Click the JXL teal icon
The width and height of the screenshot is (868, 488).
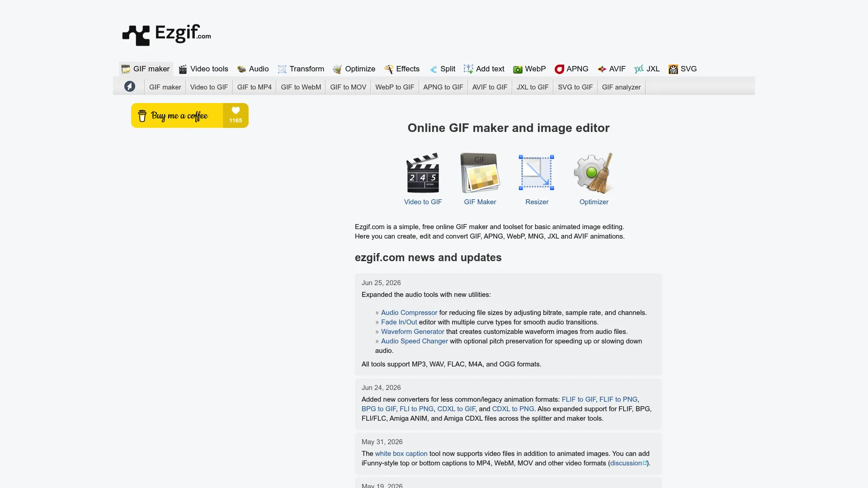click(639, 69)
